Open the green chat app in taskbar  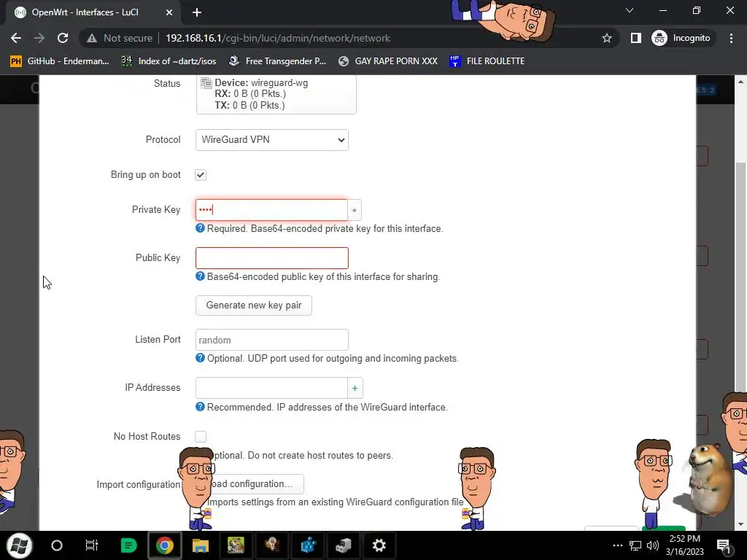(128, 545)
